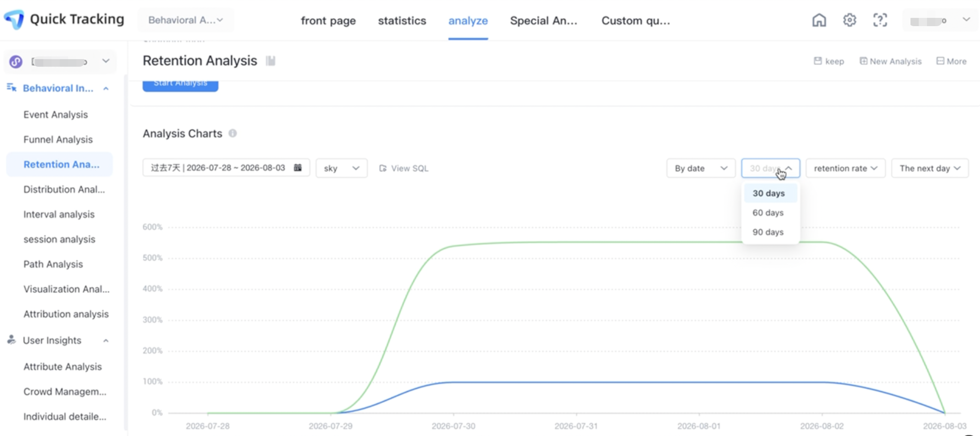Open the sky chart-type dropdown
The width and height of the screenshot is (980, 436).
click(x=341, y=168)
